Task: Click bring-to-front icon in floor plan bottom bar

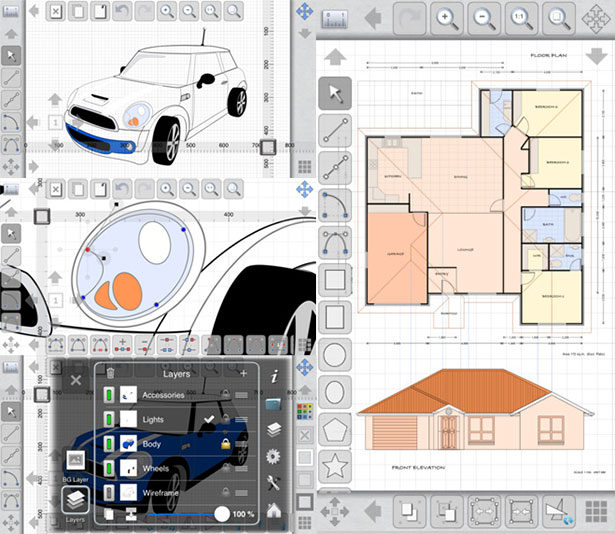Action: click(x=409, y=511)
